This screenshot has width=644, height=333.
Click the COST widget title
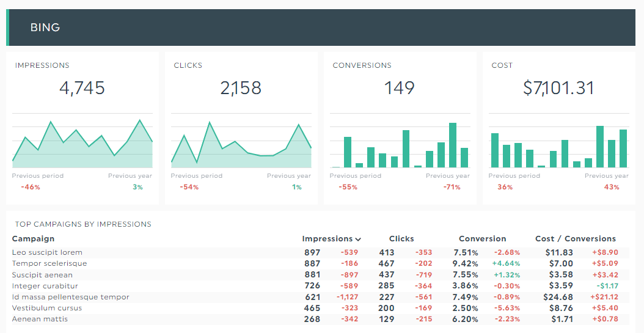coord(502,65)
